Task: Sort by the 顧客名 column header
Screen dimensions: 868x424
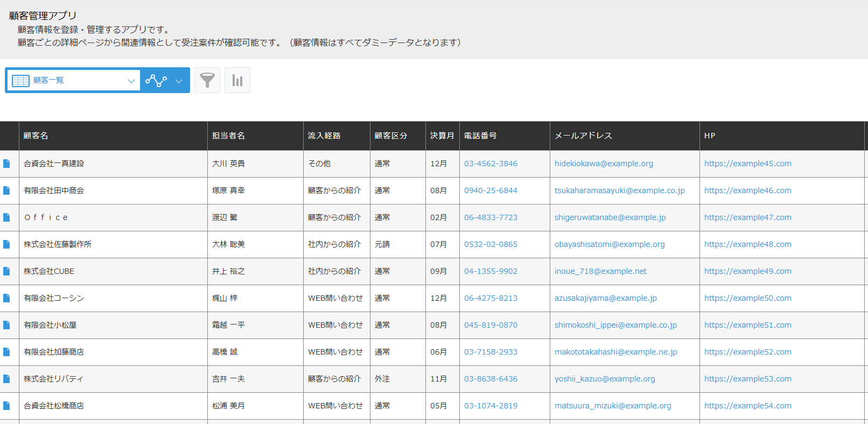Action: pos(36,136)
